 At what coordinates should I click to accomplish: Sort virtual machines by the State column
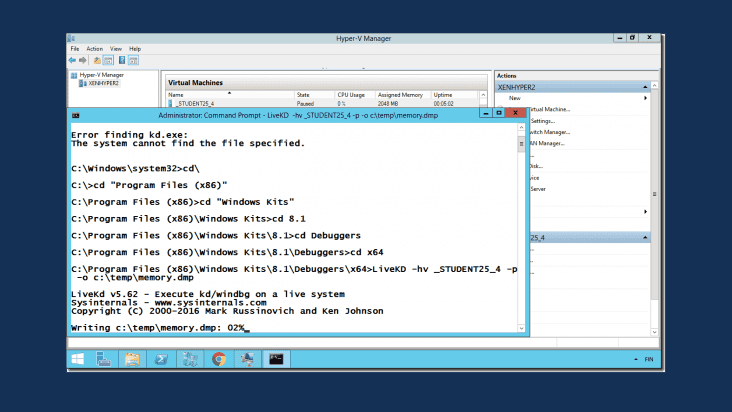(303, 95)
